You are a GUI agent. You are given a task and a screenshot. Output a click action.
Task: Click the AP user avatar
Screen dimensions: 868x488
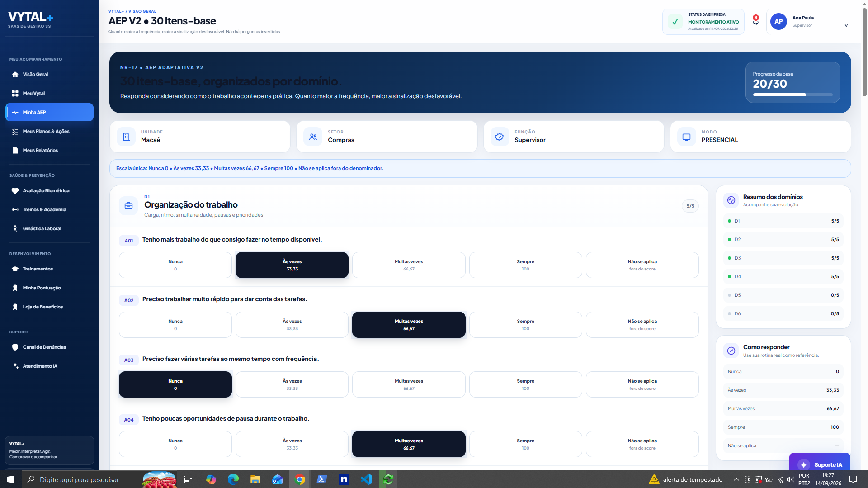pos(778,21)
